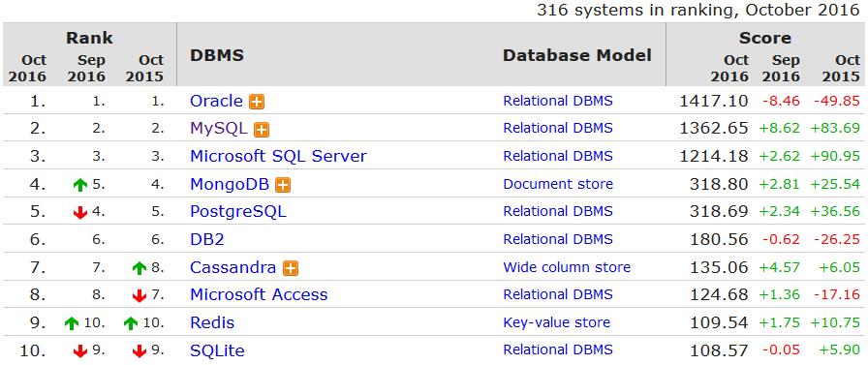Follow Relational DBMS link in SQL Server row
Screen dimensions: 868x365
click(558, 157)
